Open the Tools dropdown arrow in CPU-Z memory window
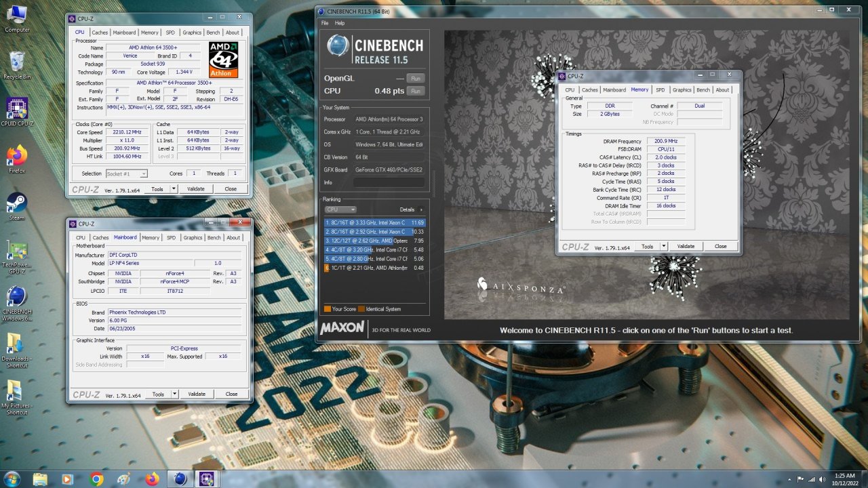 coord(663,247)
